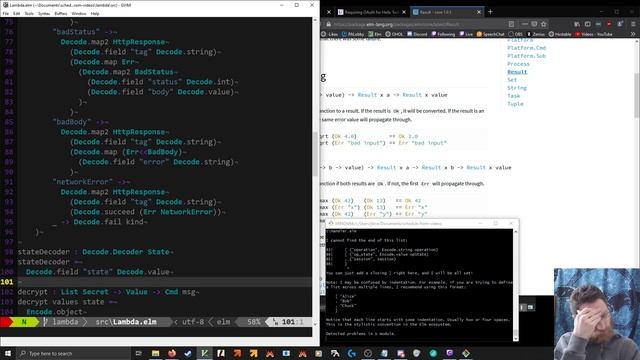Image resolution: width=640 pixels, height=360 pixels.
Task: Switch to GVIM via its taskbar icon
Action: pos(204,353)
